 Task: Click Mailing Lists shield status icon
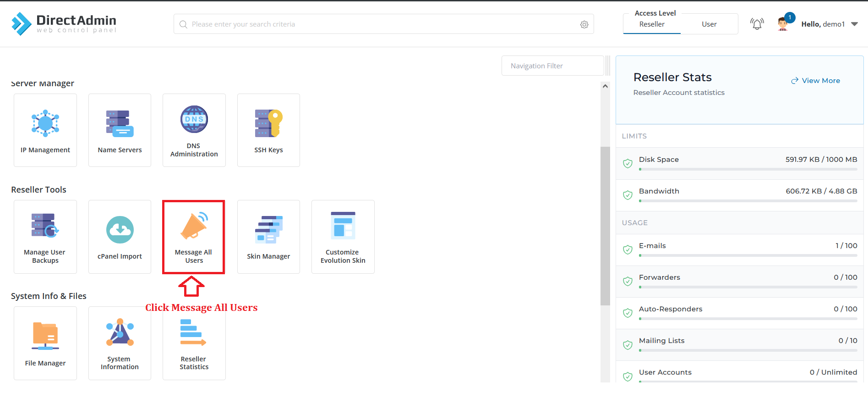pyautogui.click(x=628, y=344)
